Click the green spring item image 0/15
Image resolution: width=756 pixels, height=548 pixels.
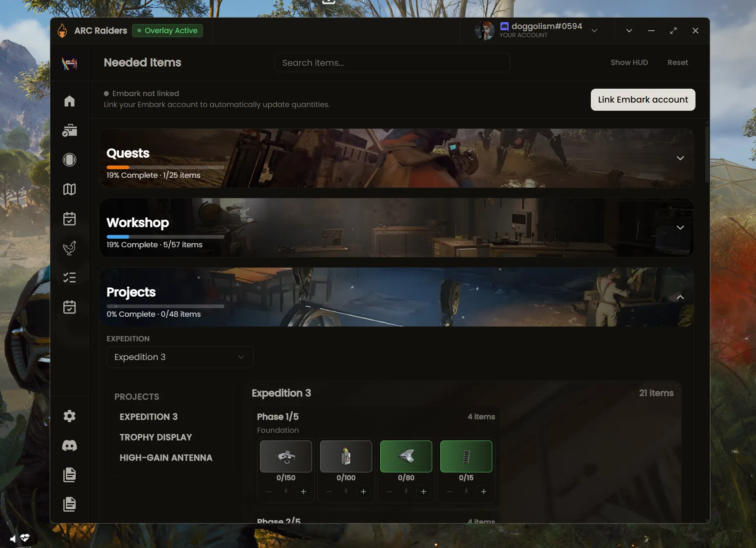pyautogui.click(x=466, y=456)
